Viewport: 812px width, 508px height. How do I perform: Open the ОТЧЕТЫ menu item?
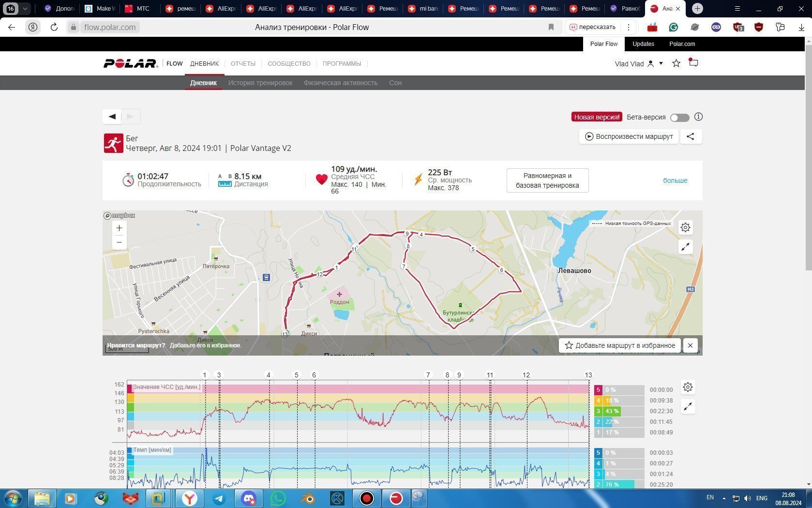pos(243,63)
